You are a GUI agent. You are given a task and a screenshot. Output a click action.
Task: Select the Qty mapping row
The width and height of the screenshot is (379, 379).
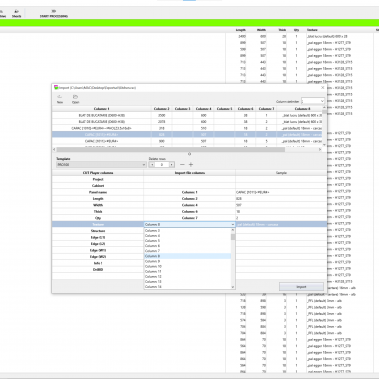click(189, 218)
